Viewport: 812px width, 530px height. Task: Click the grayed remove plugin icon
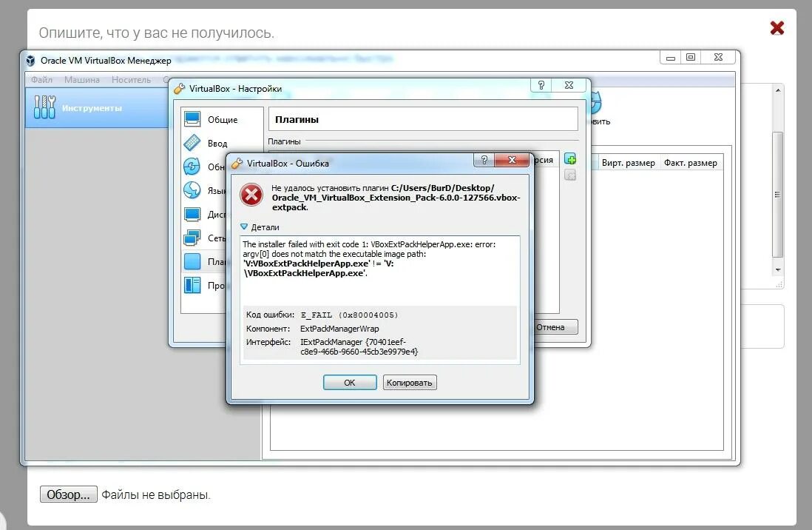[x=570, y=175]
